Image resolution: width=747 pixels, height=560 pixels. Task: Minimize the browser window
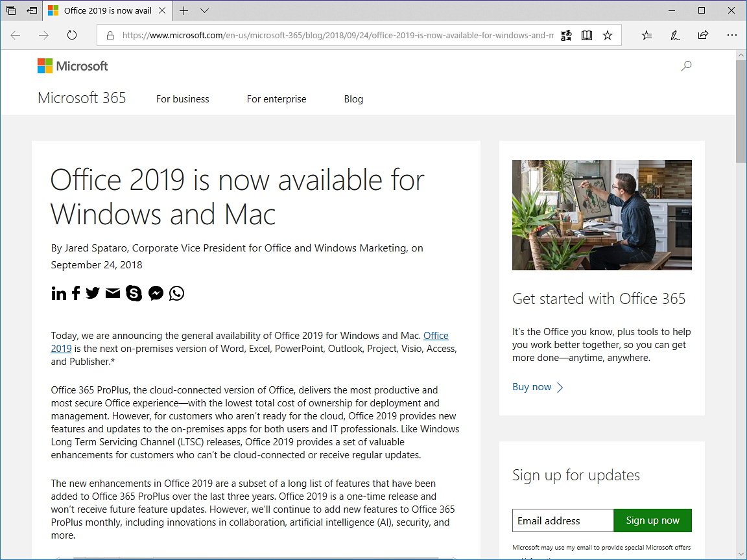tap(672, 10)
